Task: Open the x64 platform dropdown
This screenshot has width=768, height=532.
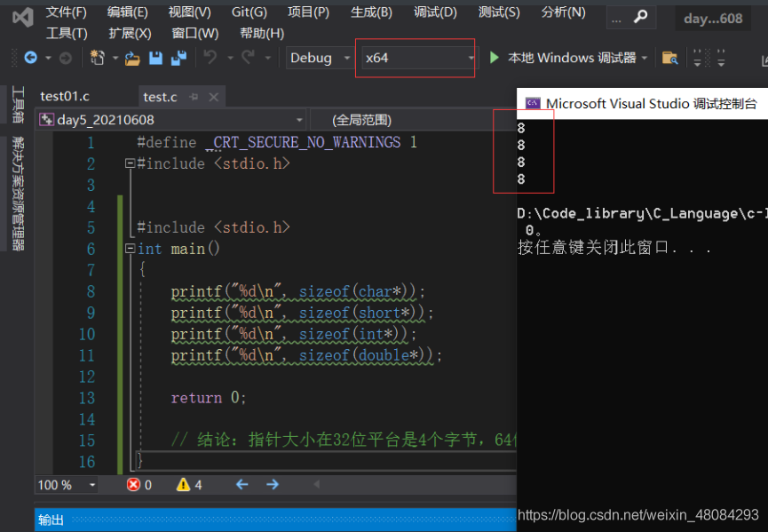Action: coord(419,58)
